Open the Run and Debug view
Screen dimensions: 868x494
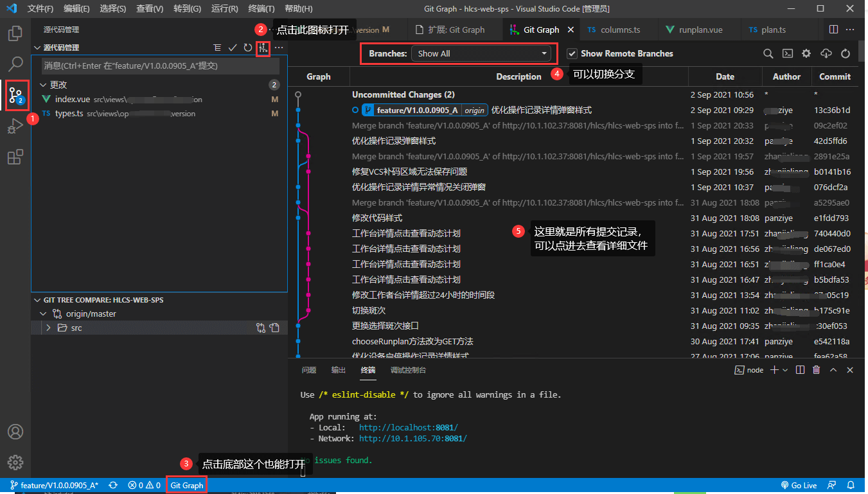[15, 127]
